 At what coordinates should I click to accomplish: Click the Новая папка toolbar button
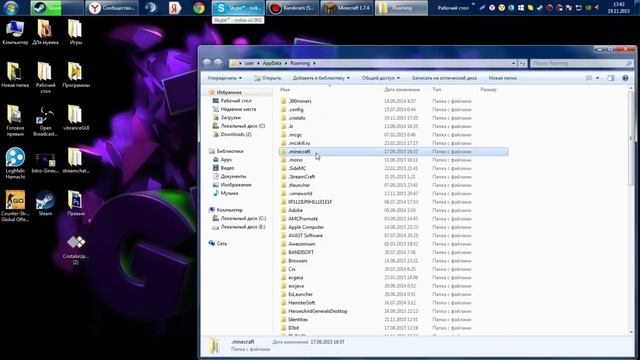coord(502,78)
